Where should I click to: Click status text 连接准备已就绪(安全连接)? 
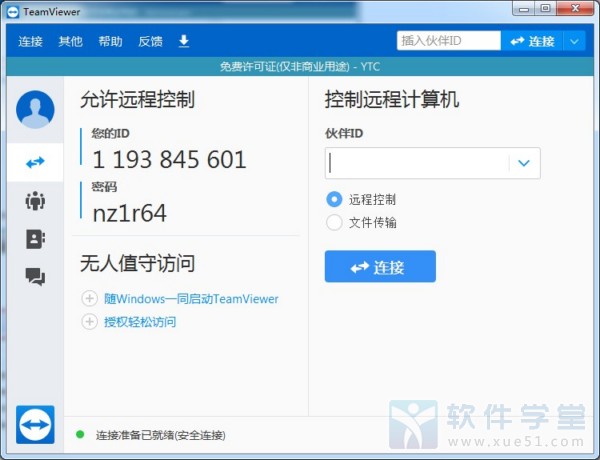point(160,435)
